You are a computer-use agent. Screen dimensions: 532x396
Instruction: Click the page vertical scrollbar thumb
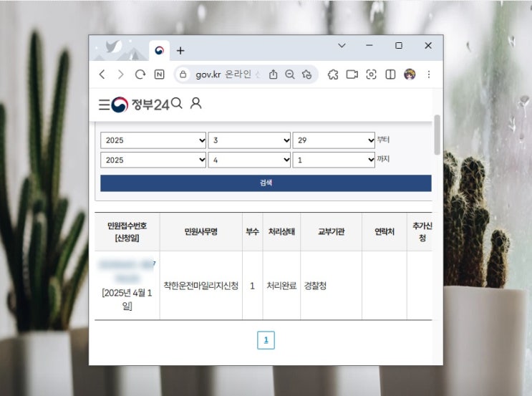coord(437,135)
